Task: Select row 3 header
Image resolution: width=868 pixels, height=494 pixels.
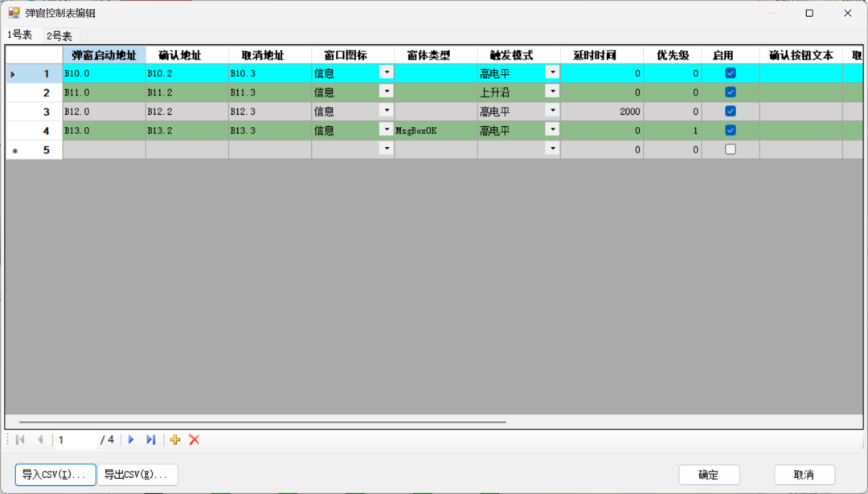Action: (35, 112)
